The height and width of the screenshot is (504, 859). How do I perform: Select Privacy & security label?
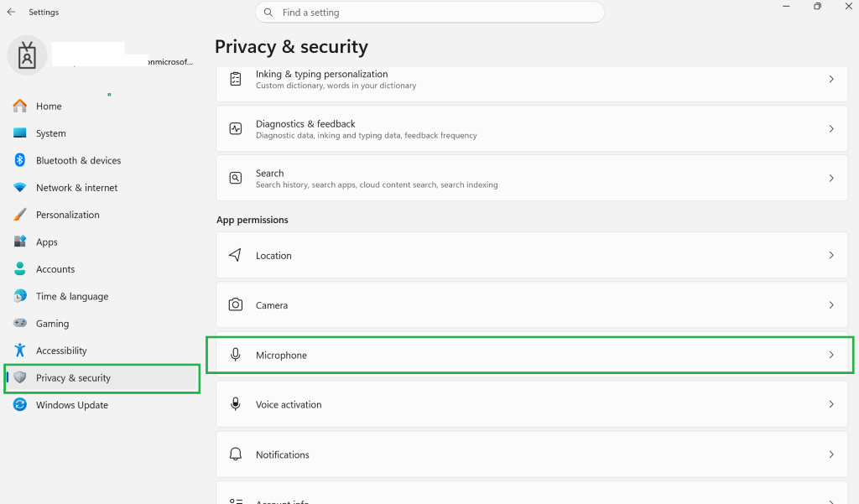coord(74,378)
